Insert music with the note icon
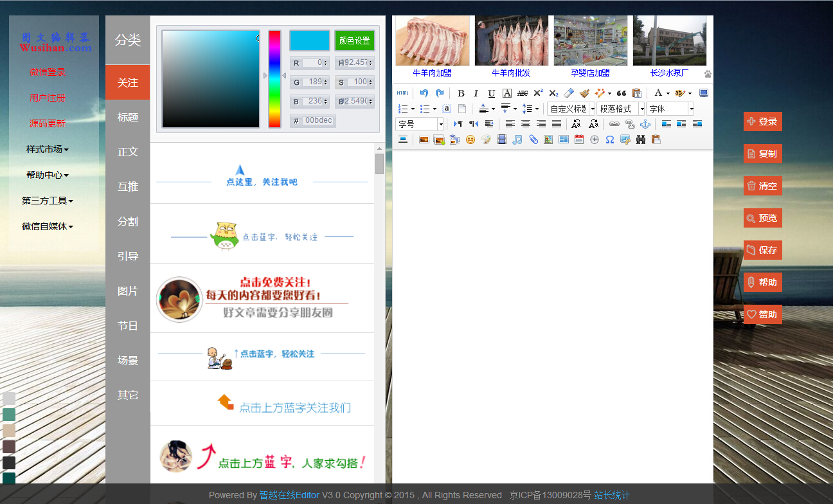This screenshot has height=504, width=833. click(517, 139)
